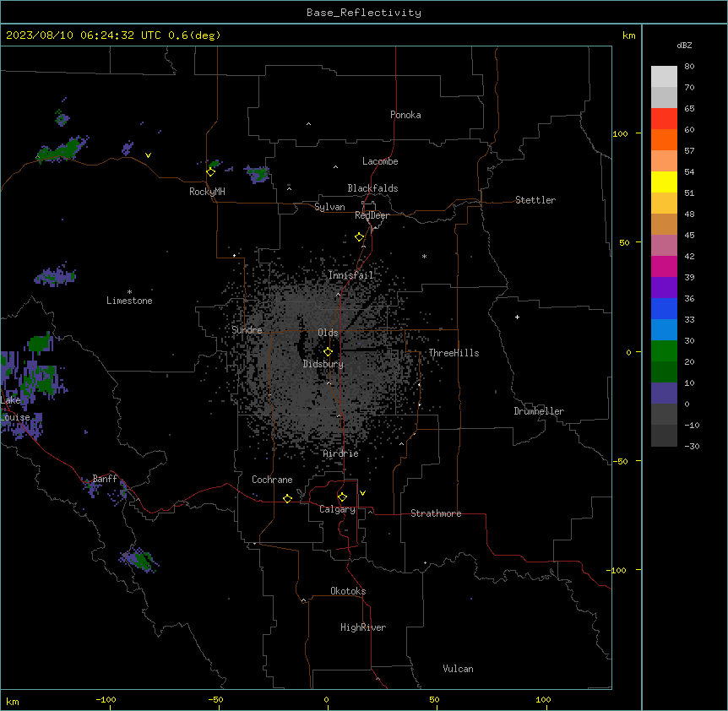The height and width of the screenshot is (711, 728).
Task: Select the Lacombe town label
Action: (x=380, y=161)
